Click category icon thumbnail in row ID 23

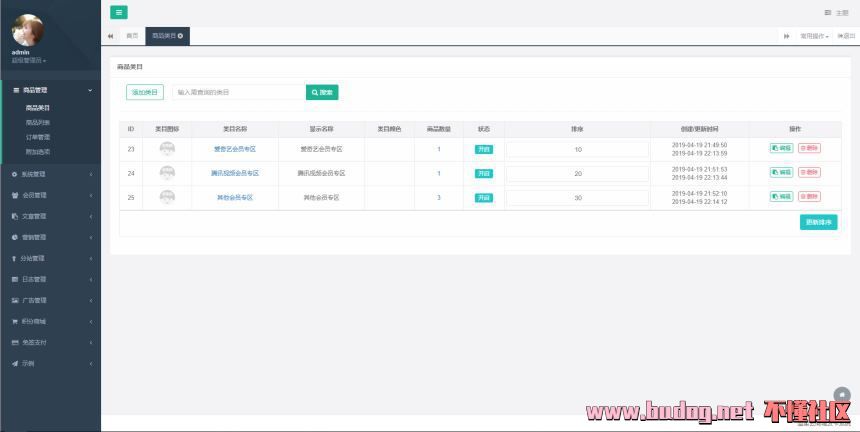pyautogui.click(x=167, y=149)
